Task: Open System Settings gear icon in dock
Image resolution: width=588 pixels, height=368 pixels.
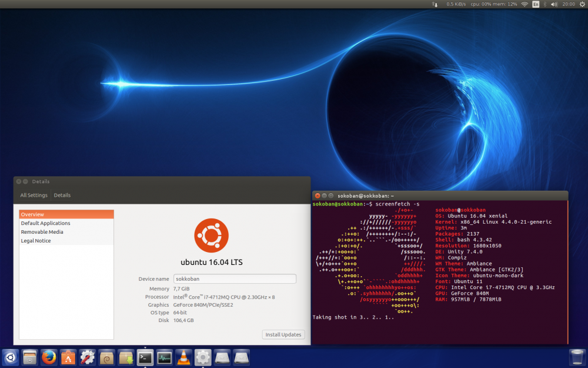Action: (x=203, y=357)
